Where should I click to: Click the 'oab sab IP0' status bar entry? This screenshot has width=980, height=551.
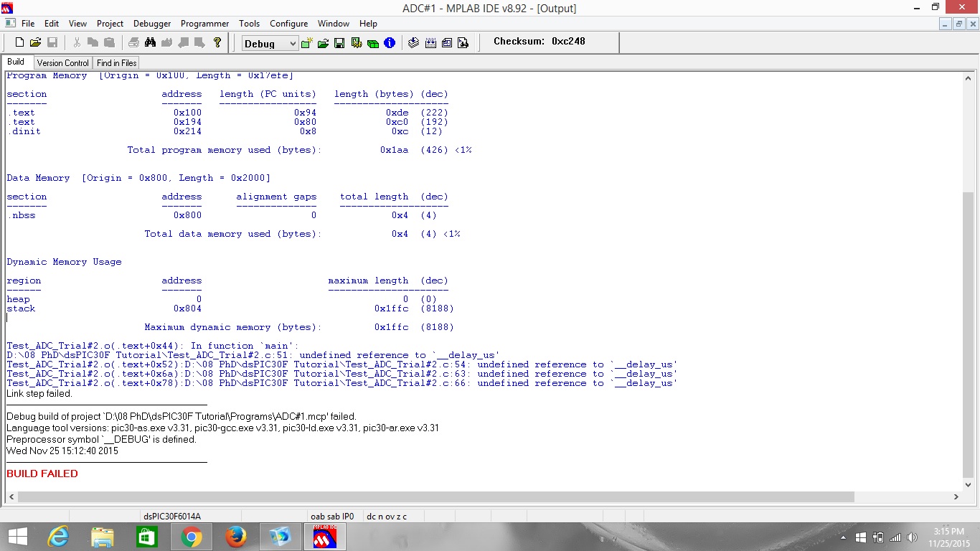(x=332, y=517)
